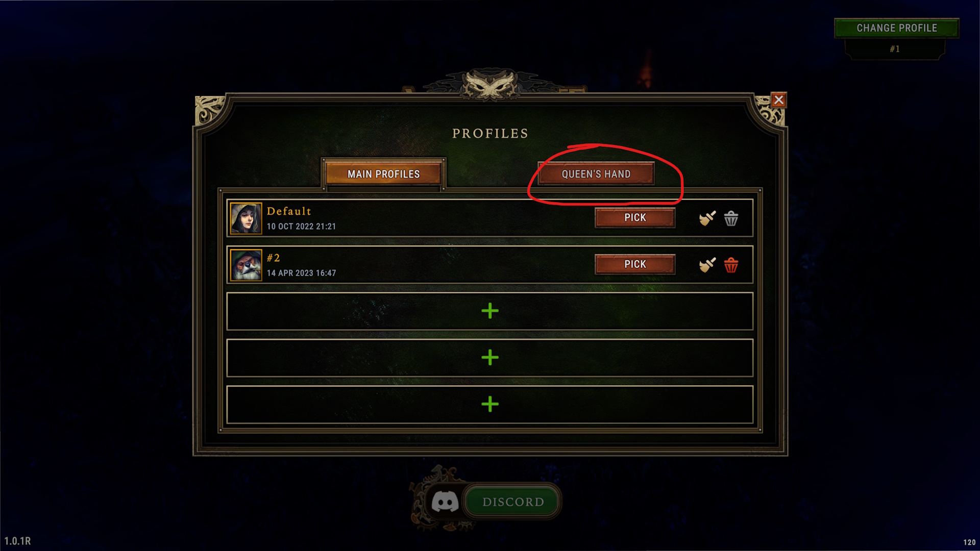Click the broom reset icon for profile #2

707,265
